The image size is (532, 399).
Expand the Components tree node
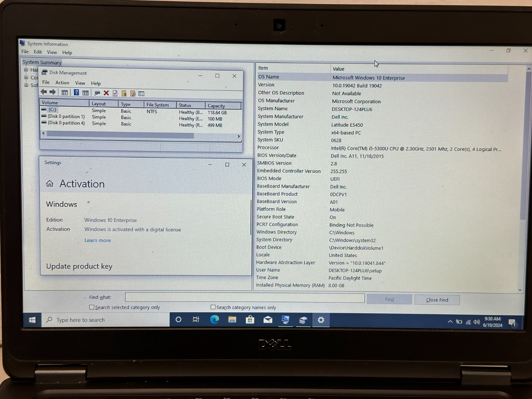tap(26, 77)
